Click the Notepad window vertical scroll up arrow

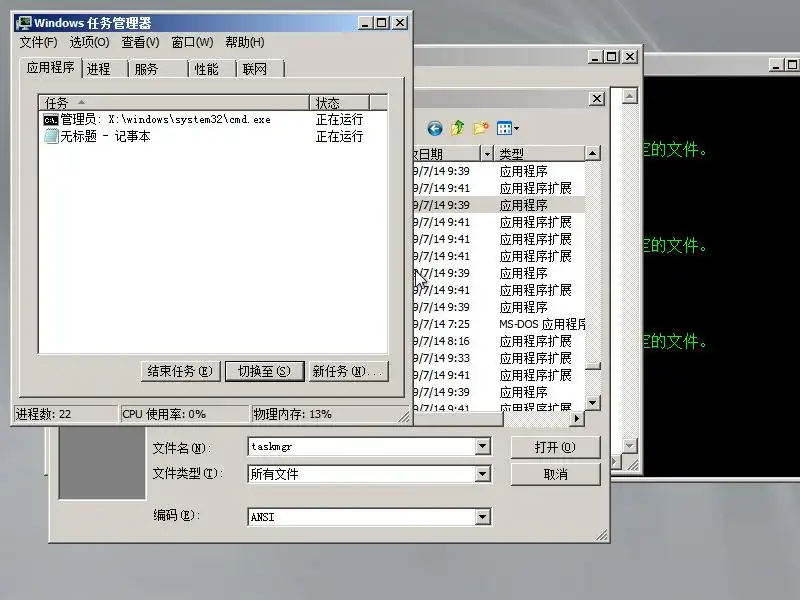(x=630, y=96)
